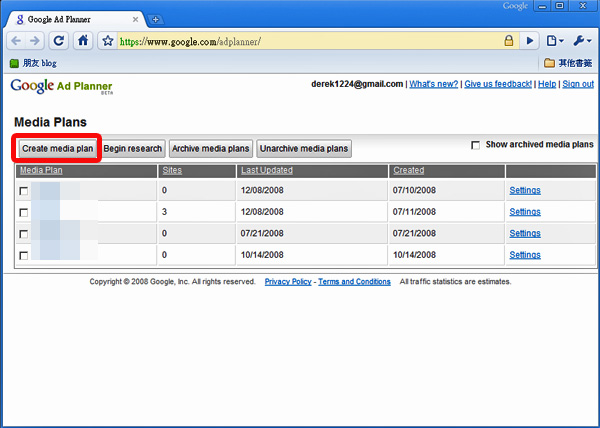Click the Unarchive media plans button
Viewport: 600px width, 428px height.
click(304, 148)
